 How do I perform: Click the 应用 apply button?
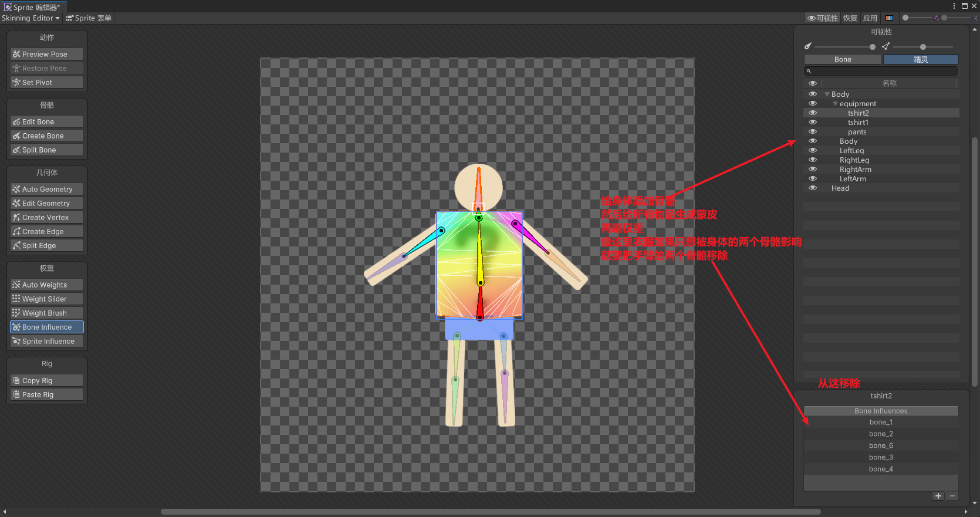click(870, 18)
